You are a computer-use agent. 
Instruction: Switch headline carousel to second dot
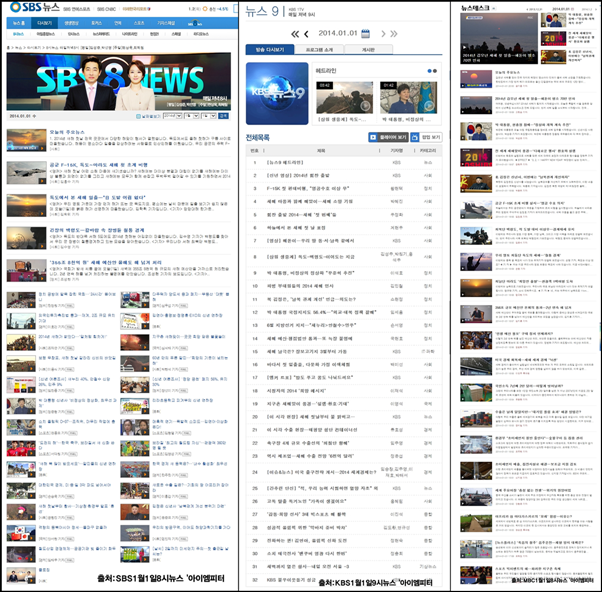pyautogui.click(x=435, y=72)
